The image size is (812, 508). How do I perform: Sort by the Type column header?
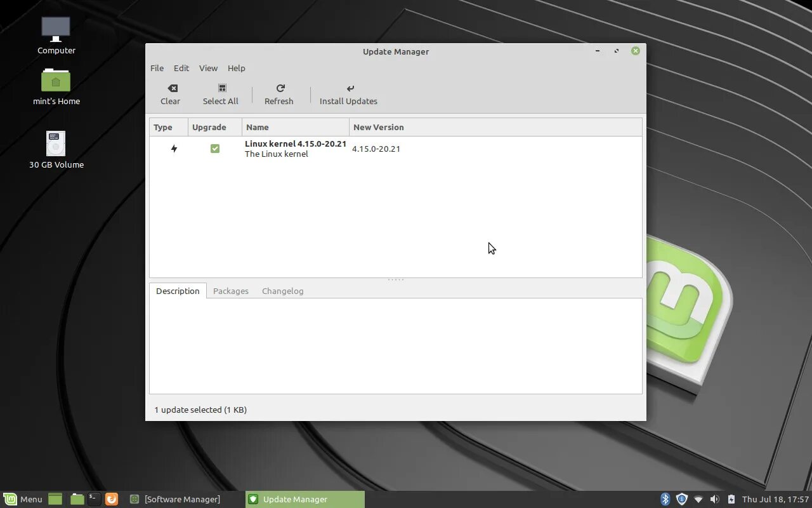coord(169,127)
